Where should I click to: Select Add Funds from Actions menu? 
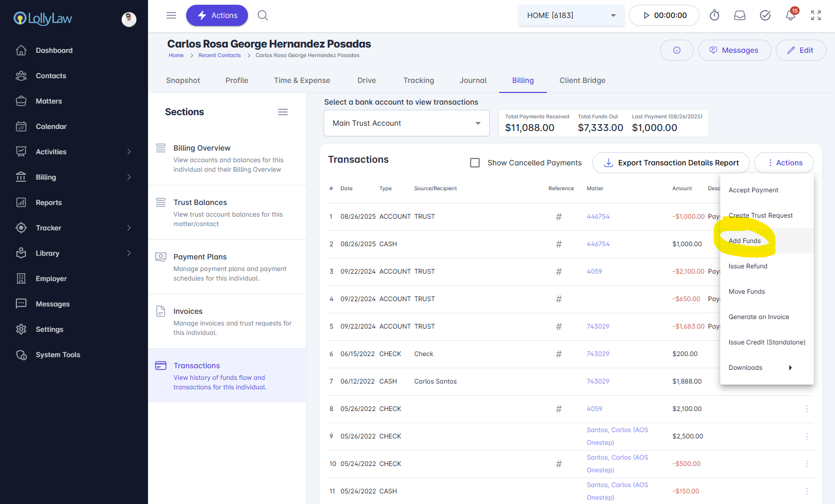[x=745, y=241]
